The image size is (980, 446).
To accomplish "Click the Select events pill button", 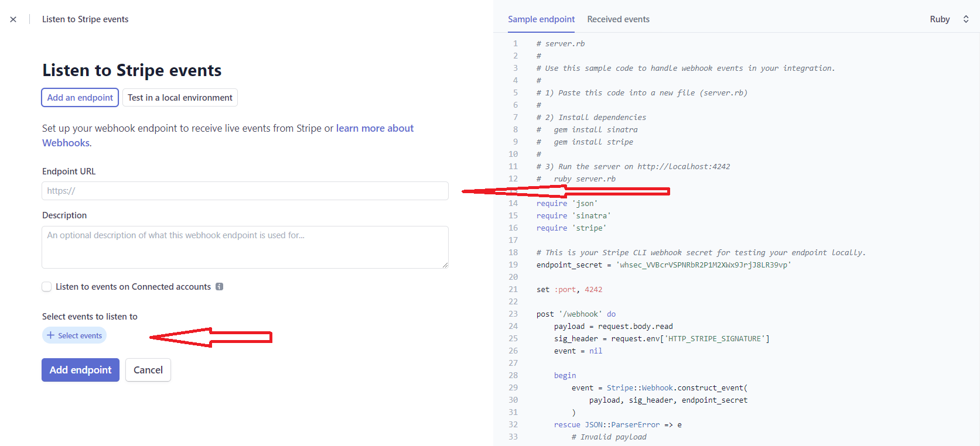I will coord(74,335).
